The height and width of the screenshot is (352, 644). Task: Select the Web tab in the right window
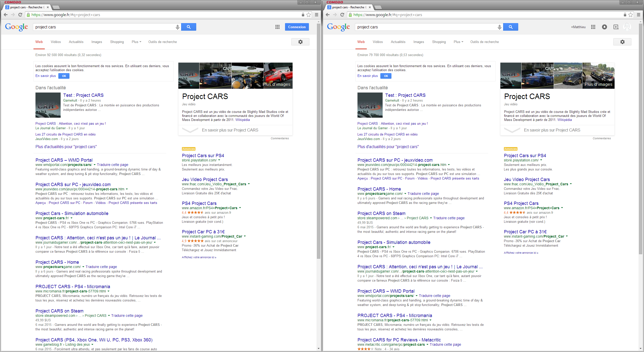tap(361, 42)
